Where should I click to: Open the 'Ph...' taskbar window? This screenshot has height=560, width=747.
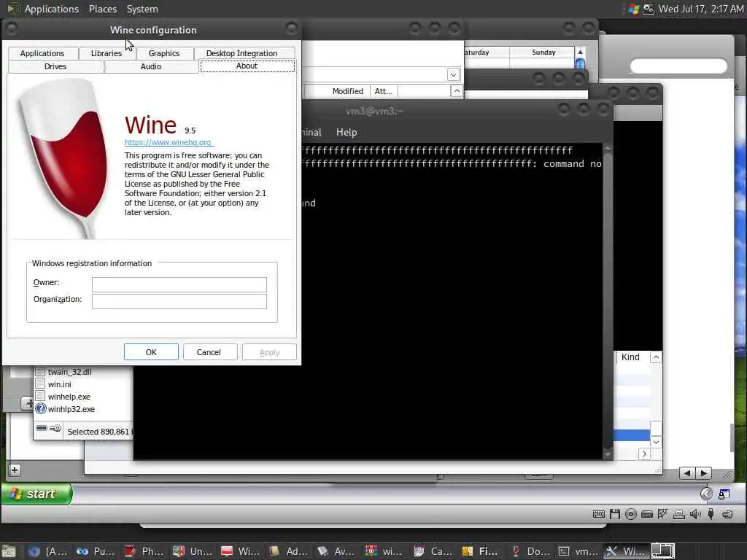(x=144, y=551)
